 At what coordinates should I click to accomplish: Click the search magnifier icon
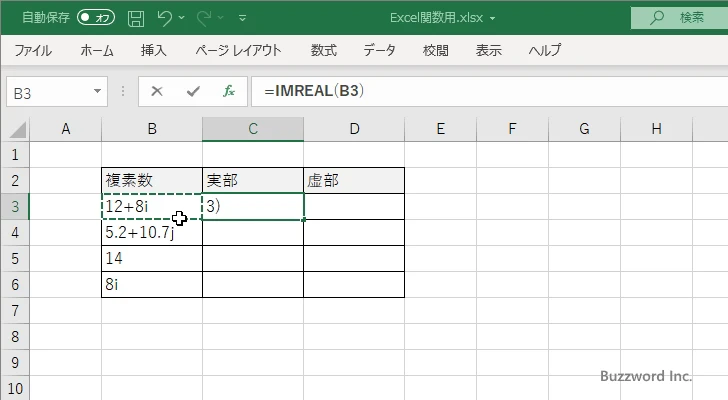tap(656, 18)
